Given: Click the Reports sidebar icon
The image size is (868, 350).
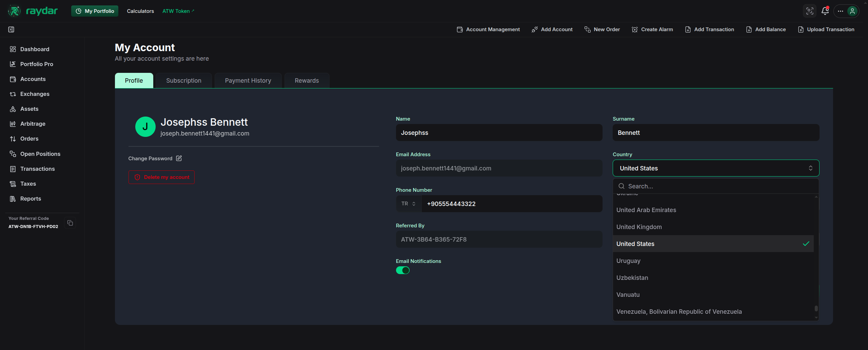Looking at the screenshot, I should (x=13, y=199).
